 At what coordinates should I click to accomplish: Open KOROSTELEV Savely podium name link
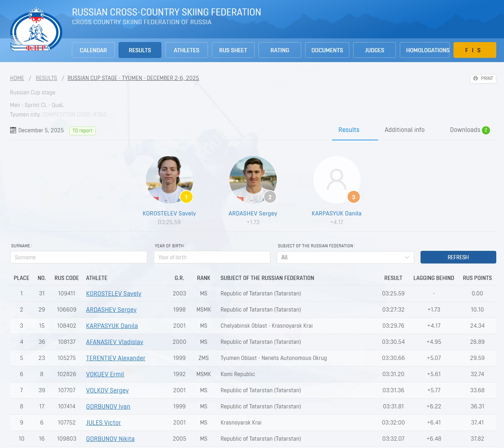[169, 213]
